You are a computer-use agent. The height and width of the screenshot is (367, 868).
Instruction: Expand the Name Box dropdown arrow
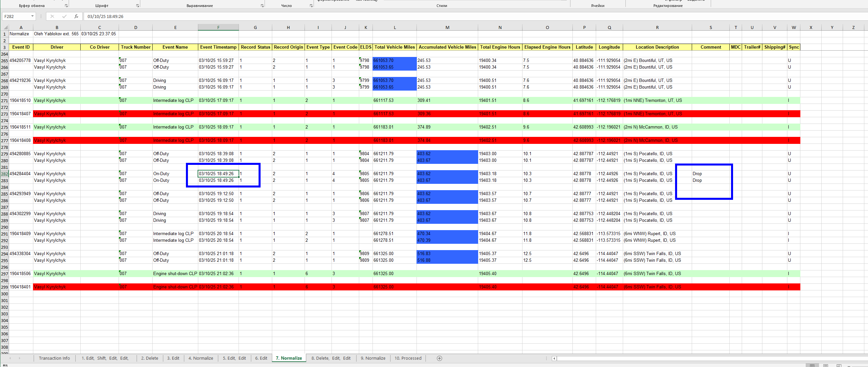tap(32, 16)
